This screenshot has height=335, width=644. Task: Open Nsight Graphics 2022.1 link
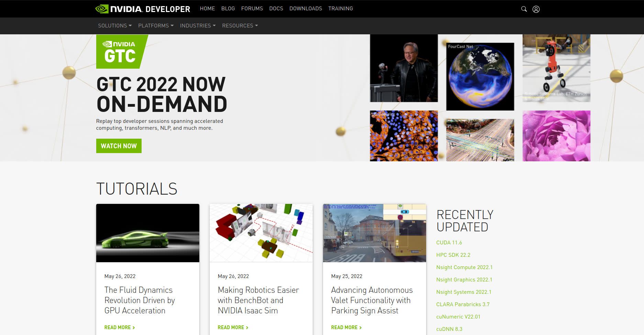[464, 280]
